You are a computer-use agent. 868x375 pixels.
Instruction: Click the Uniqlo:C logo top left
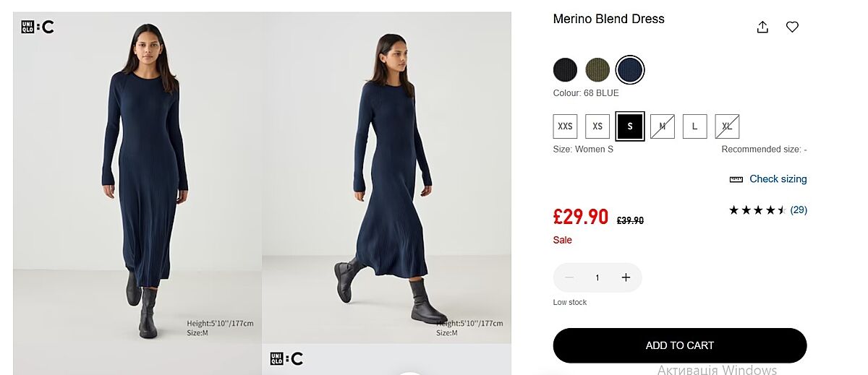[38, 27]
